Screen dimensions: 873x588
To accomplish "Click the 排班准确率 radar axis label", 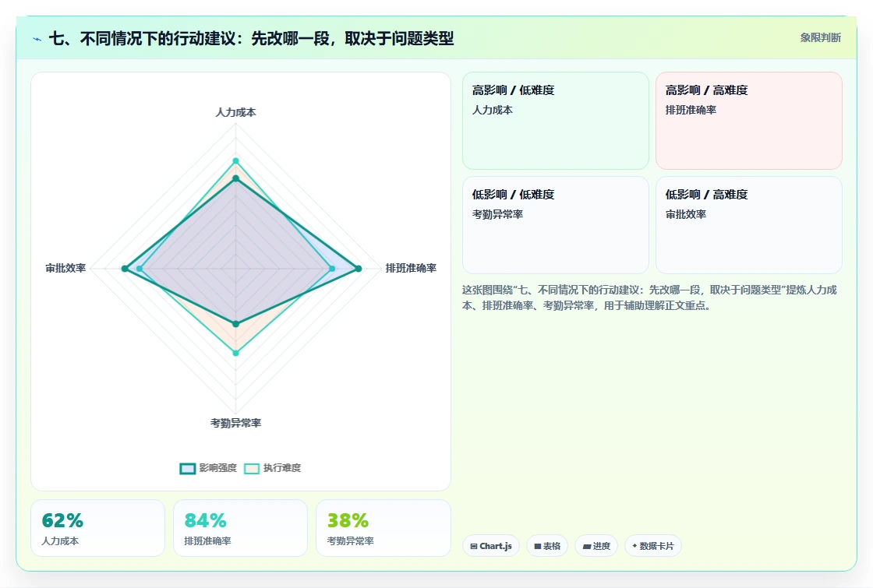I will click(x=411, y=268).
